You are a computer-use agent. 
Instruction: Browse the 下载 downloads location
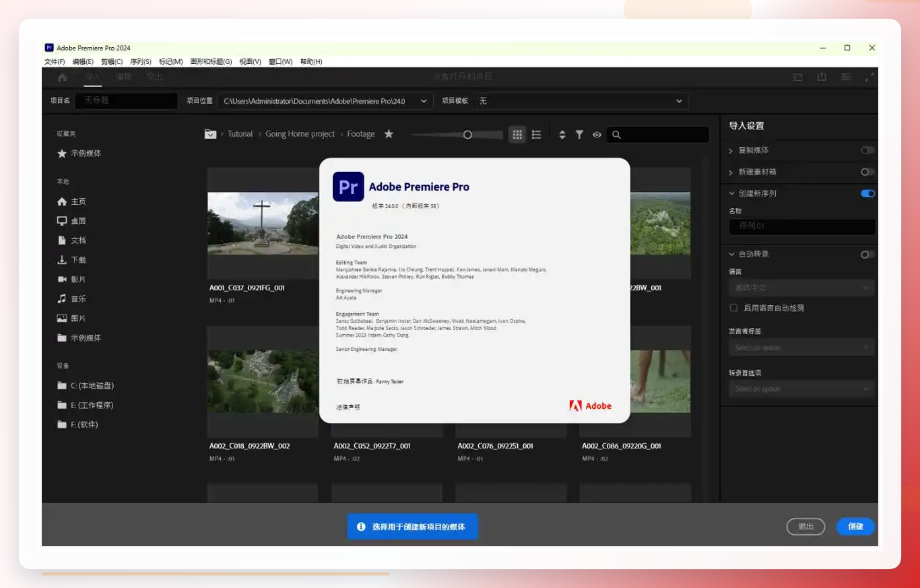tap(71, 260)
